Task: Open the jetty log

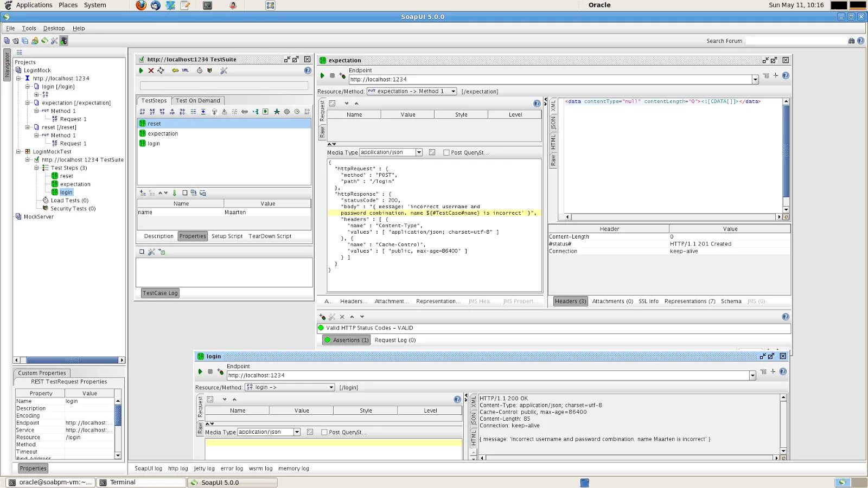Action: point(204,468)
